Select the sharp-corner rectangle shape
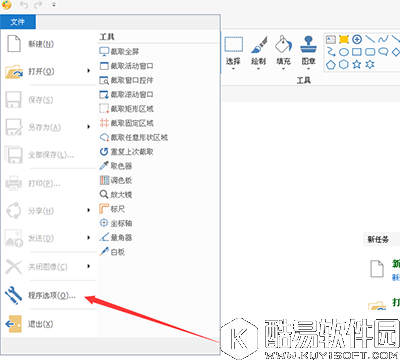The image size is (400, 360). [x=357, y=52]
